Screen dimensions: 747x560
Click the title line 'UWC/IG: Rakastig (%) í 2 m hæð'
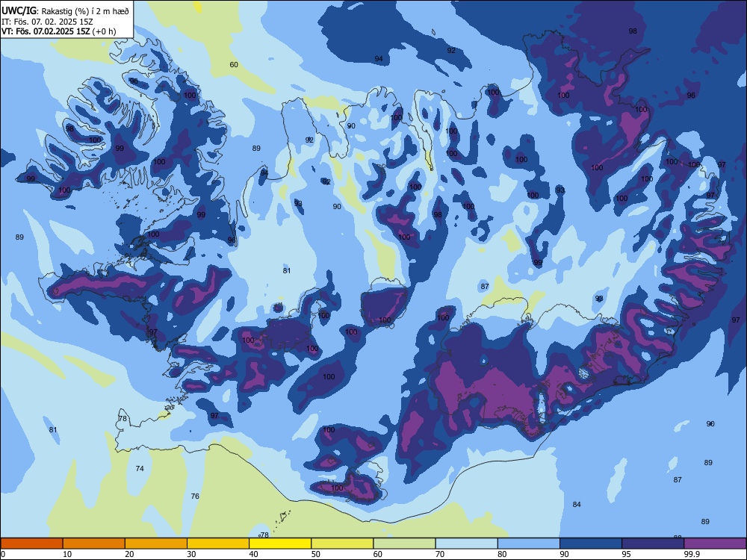pos(65,10)
